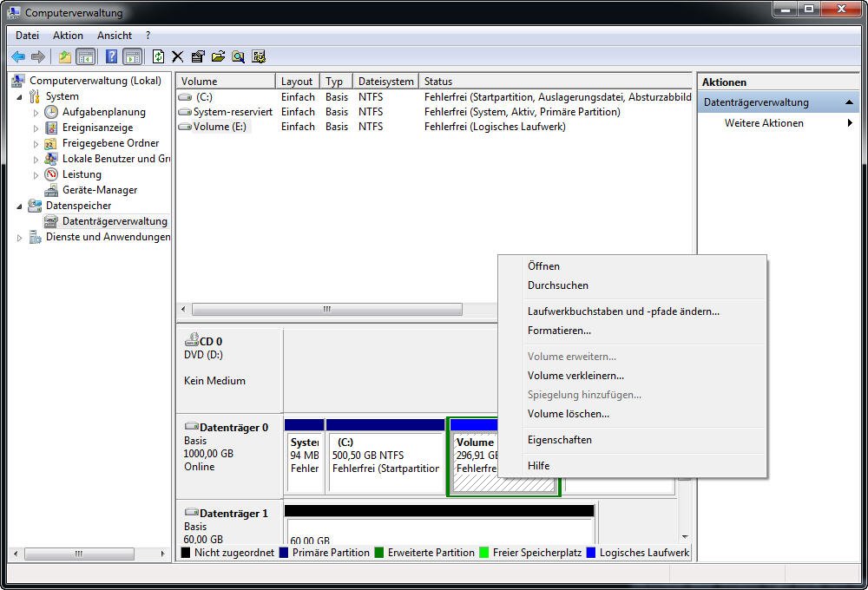
Task: Expand the Freigegebene Ordner node arrow
Action: point(36,143)
